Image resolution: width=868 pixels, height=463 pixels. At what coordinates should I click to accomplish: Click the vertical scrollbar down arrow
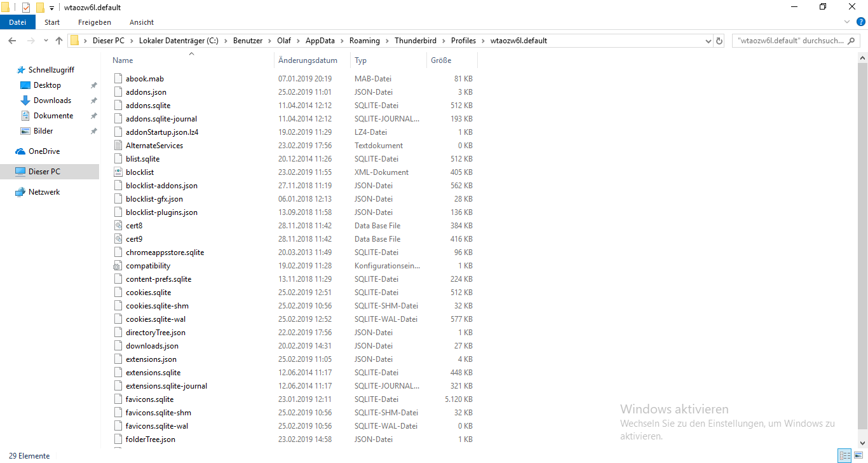[x=863, y=443]
